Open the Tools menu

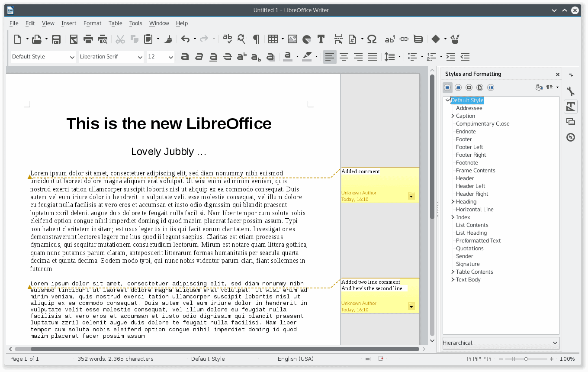135,23
